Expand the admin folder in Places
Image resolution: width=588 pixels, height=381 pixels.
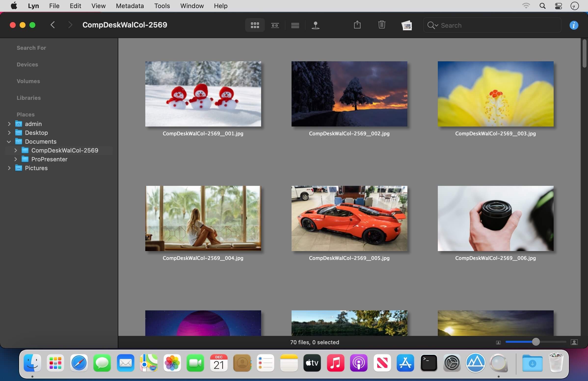[9, 124]
